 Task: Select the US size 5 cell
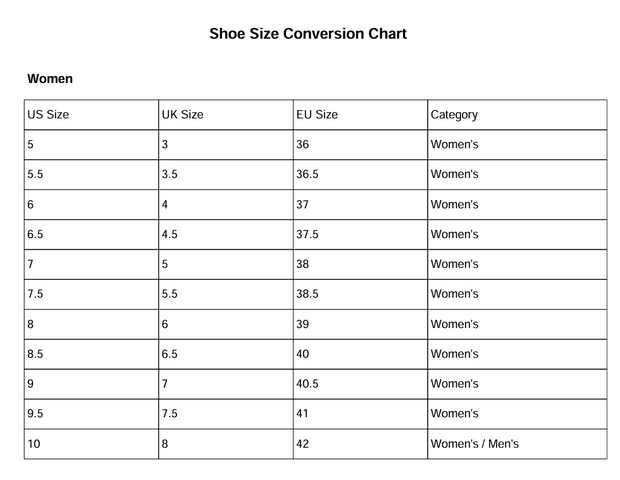[31, 145]
